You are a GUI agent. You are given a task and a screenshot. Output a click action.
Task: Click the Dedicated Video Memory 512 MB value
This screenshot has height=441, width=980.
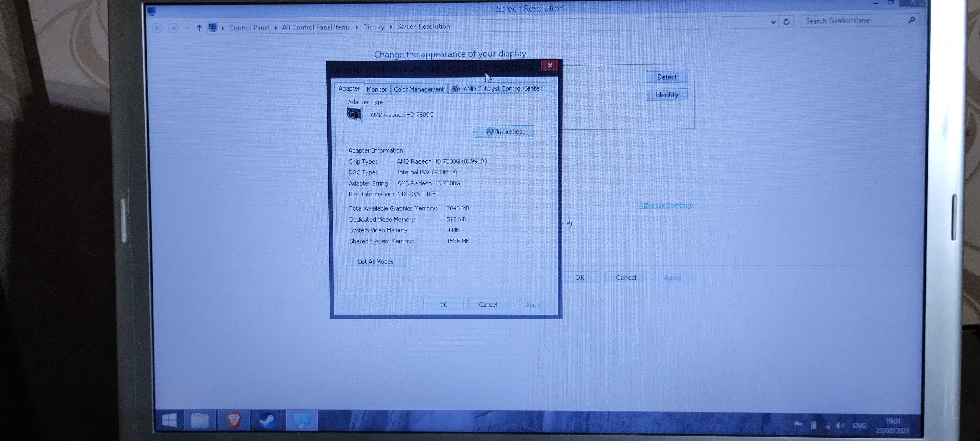pos(456,219)
